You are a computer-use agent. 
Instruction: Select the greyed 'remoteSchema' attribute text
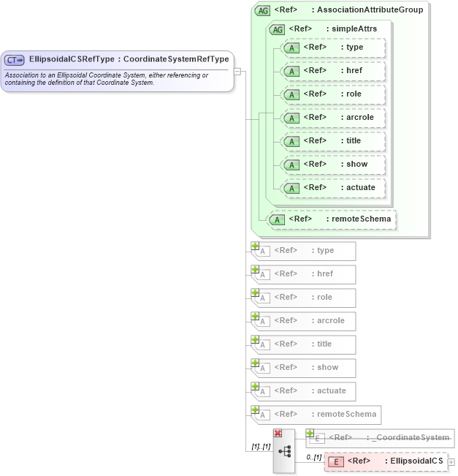point(347,414)
